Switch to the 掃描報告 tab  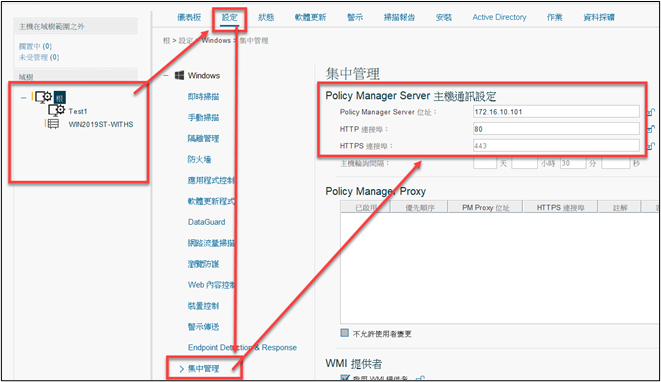point(399,17)
